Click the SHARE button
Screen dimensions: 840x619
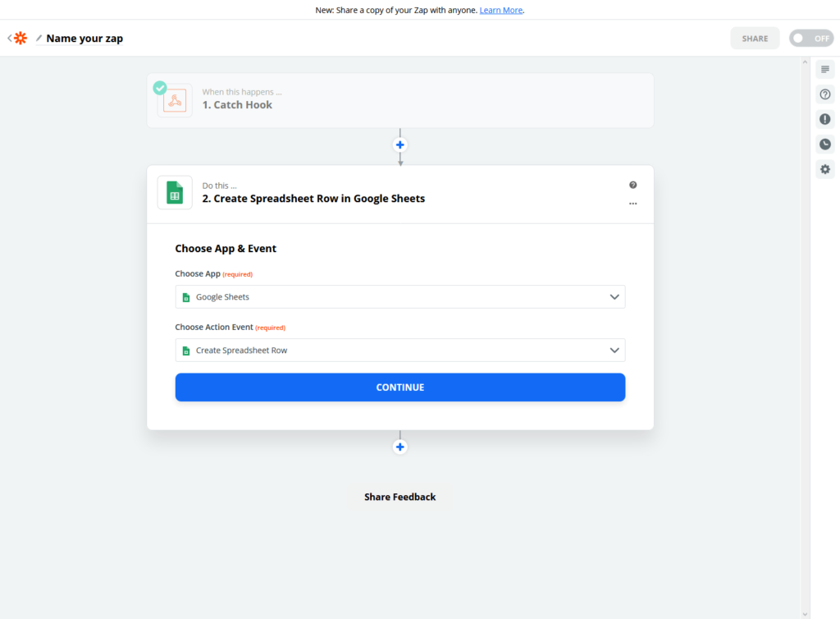(755, 39)
